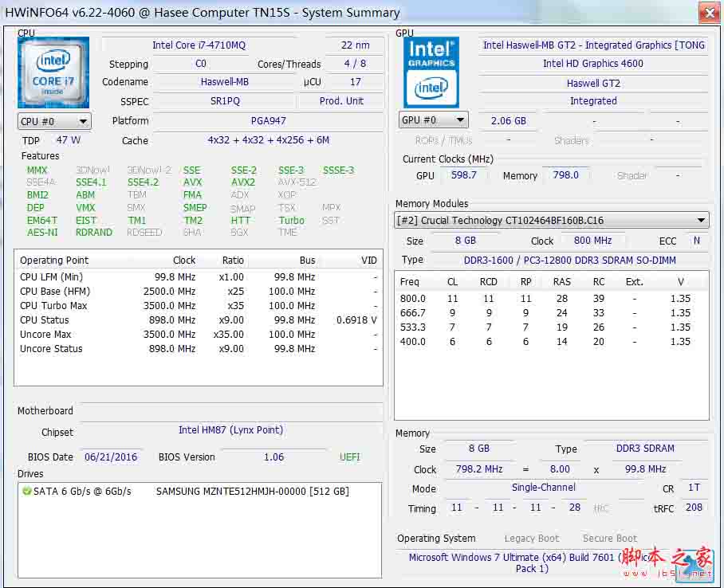This screenshot has width=724, height=588.
Task: Select the Chipset value 'Intel HM87 (Lynx Point)'
Action: [x=231, y=429]
